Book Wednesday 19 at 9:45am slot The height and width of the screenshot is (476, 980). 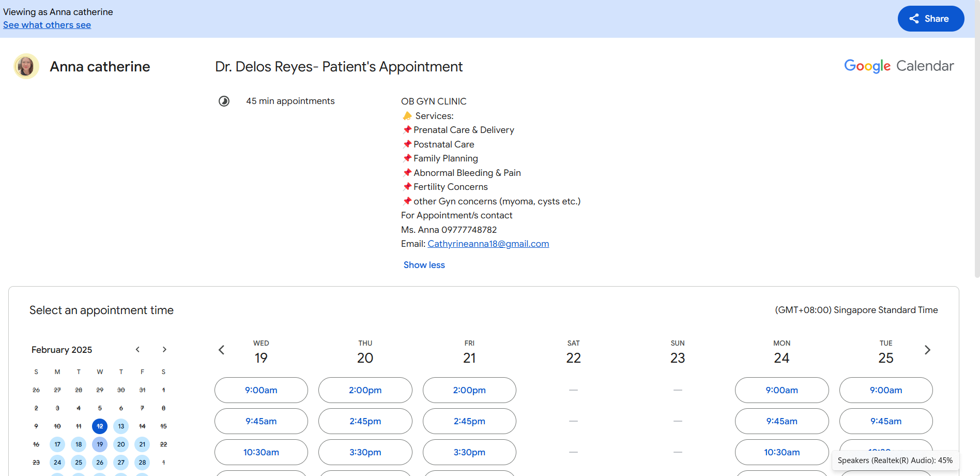point(261,421)
